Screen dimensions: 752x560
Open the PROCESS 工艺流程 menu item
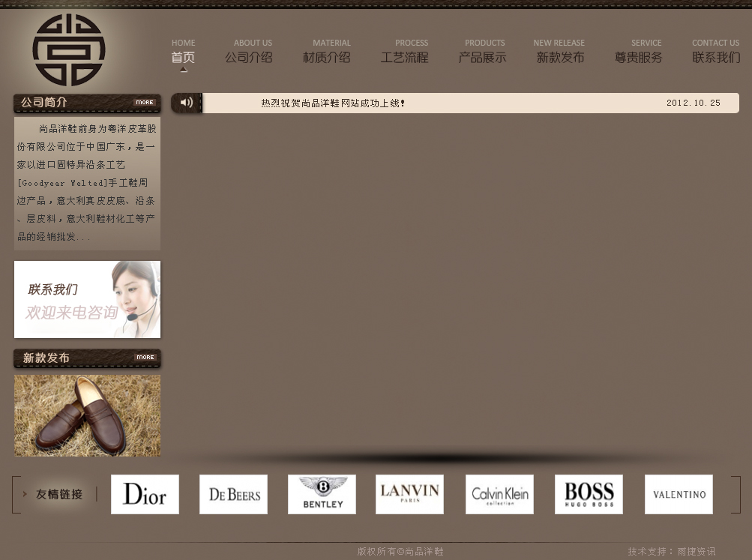pos(405,52)
